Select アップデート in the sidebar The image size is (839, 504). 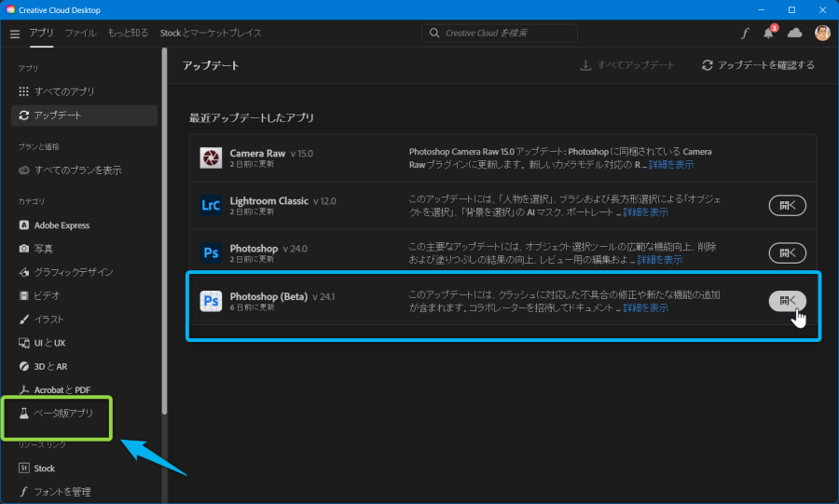click(84, 116)
